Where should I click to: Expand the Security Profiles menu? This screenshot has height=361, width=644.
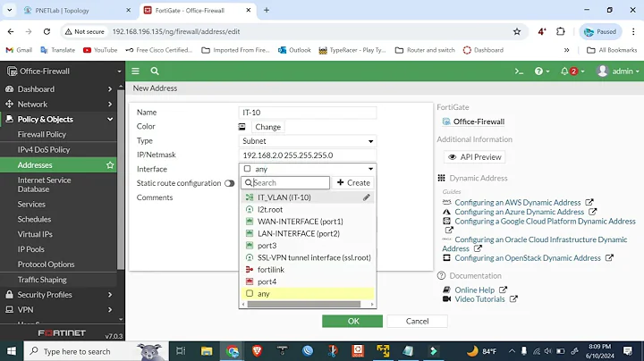click(59, 295)
